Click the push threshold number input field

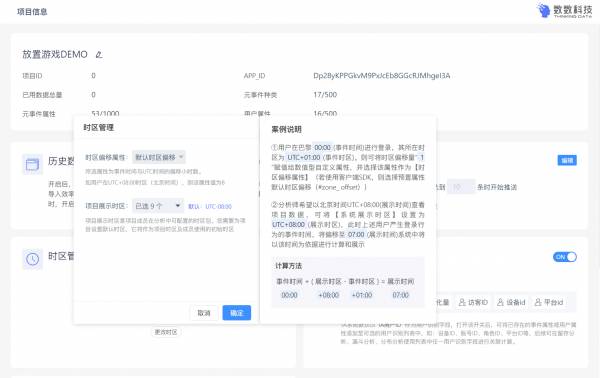(x=461, y=187)
